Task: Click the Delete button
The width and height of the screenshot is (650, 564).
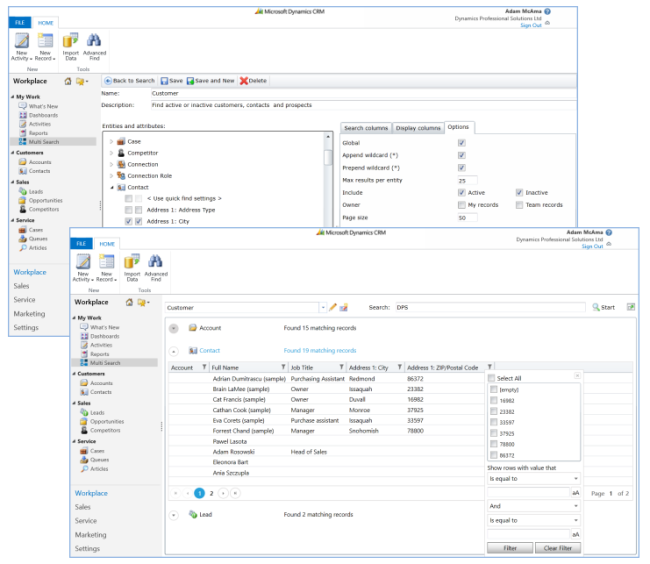Action: point(253,81)
